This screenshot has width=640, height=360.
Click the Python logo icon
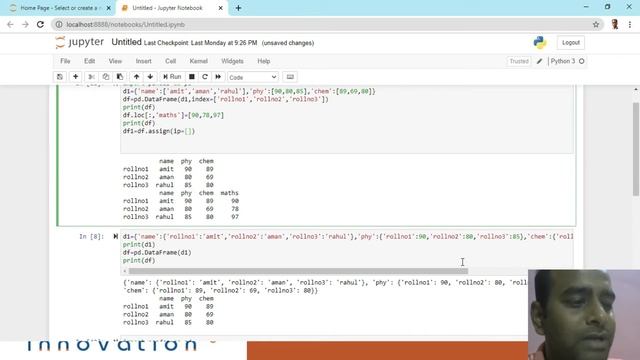pos(540,42)
